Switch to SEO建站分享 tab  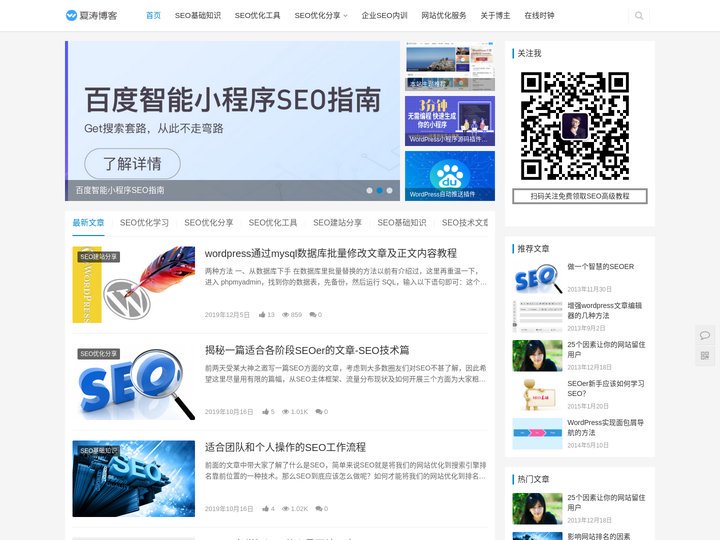coord(338,223)
